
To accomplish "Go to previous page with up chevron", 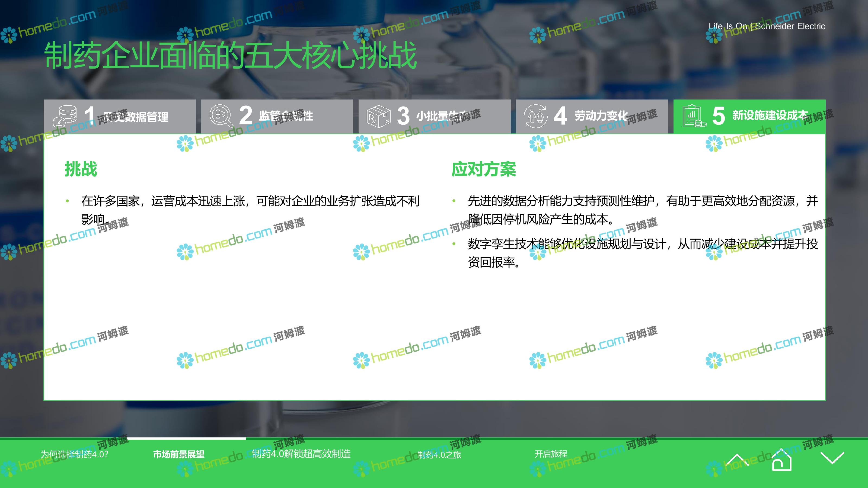I will 737,460.
